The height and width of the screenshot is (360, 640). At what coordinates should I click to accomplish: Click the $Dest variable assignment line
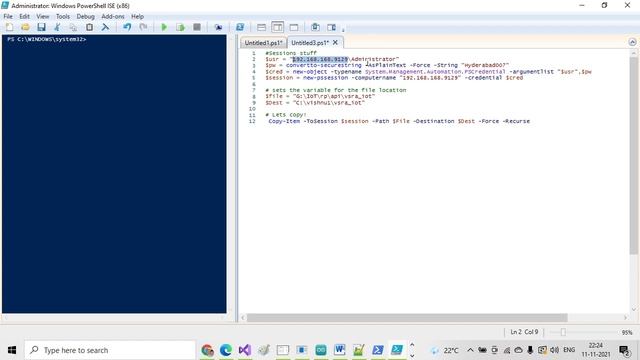pyautogui.click(x=315, y=102)
